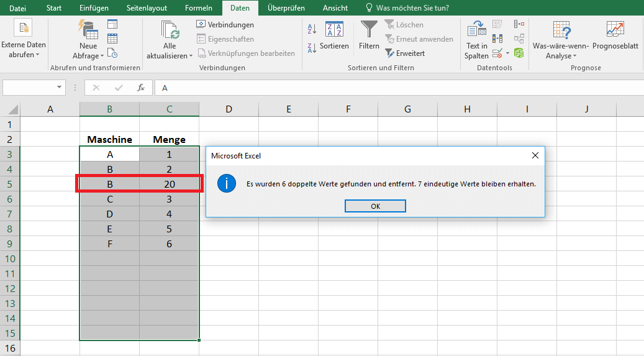Image resolution: width=644 pixels, height=356 pixels.
Task: Toggle the Filtern funnel
Action: [369, 36]
